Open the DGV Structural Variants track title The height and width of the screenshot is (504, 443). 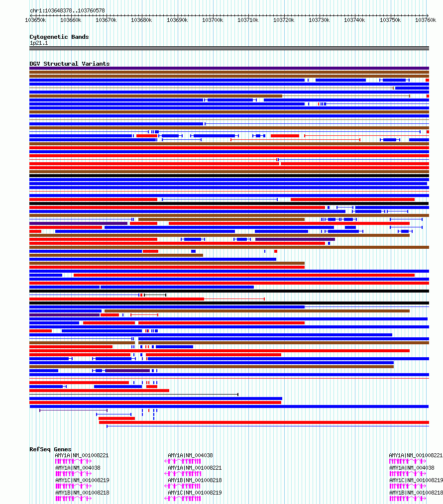(x=70, y=64)
